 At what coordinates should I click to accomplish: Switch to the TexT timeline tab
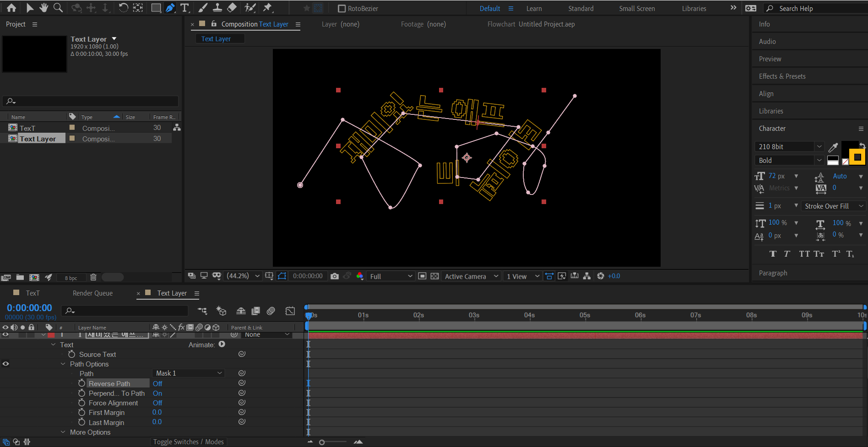[33, 293]
